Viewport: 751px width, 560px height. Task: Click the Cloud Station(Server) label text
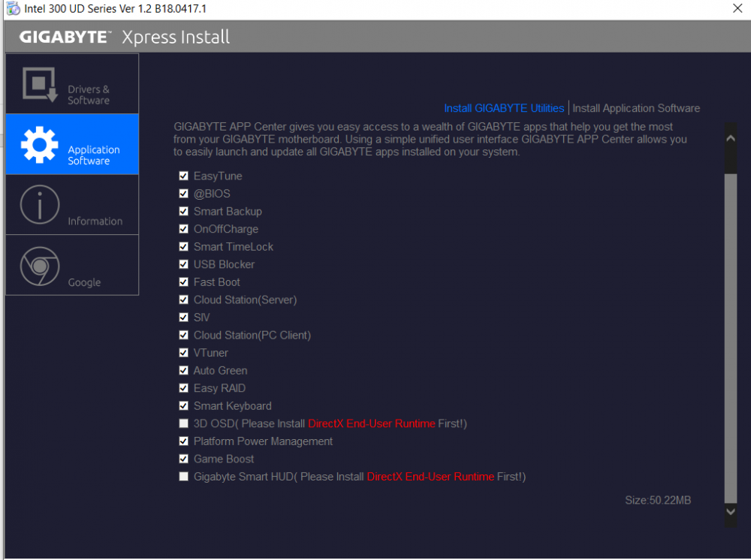pos(246,300)
